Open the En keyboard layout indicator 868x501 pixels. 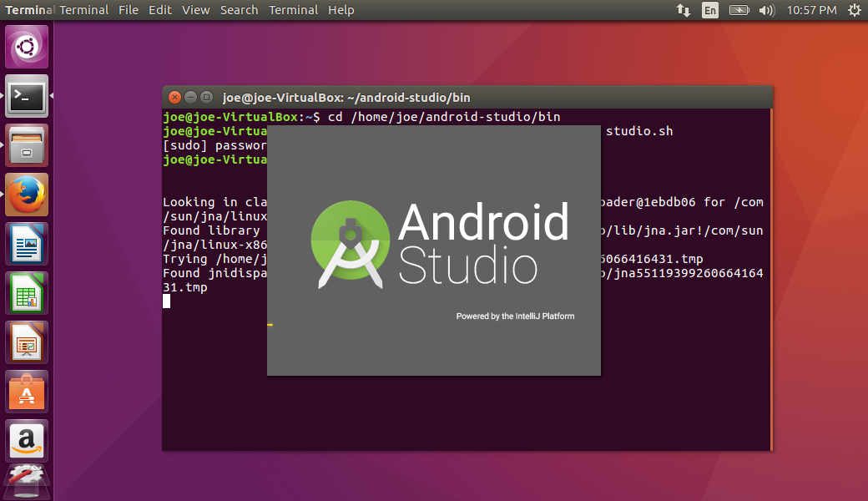point(709,10)
